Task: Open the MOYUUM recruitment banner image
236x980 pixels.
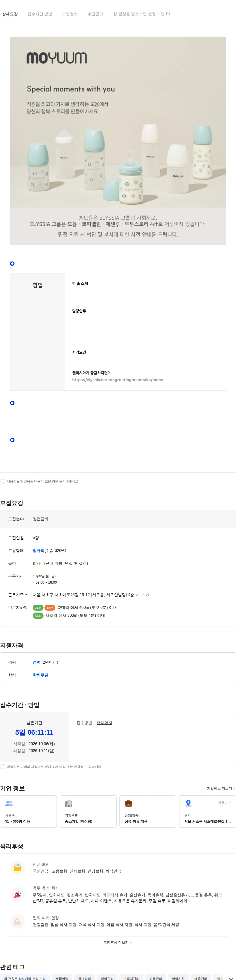Action: point(118,140)
